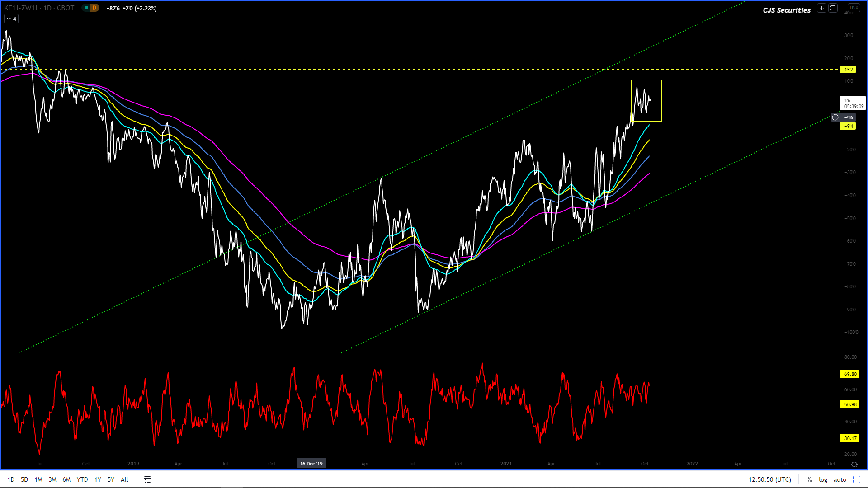Open the timezone menu showing 12:50:50 (UTC)
Viewport: 868px width, 488px height.
pos(769,479)
